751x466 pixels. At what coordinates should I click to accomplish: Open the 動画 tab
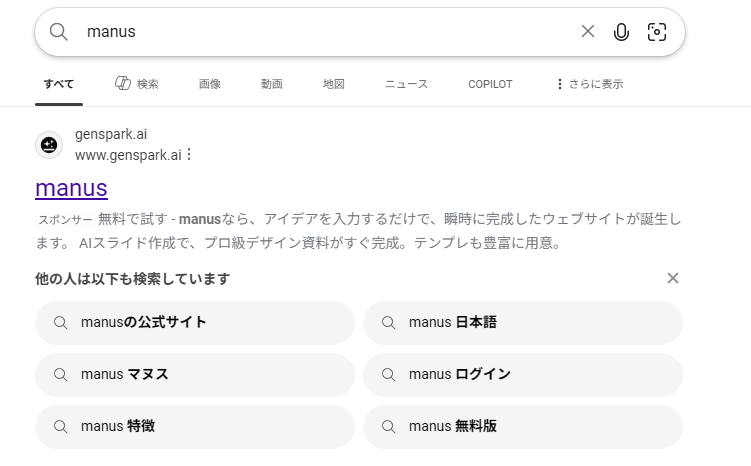click(272, 84)
